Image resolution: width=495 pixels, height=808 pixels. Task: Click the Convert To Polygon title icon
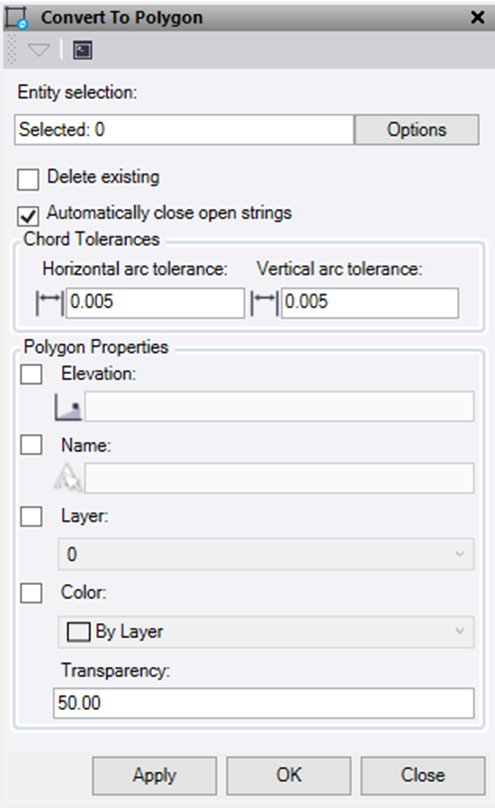click(16, 18)
